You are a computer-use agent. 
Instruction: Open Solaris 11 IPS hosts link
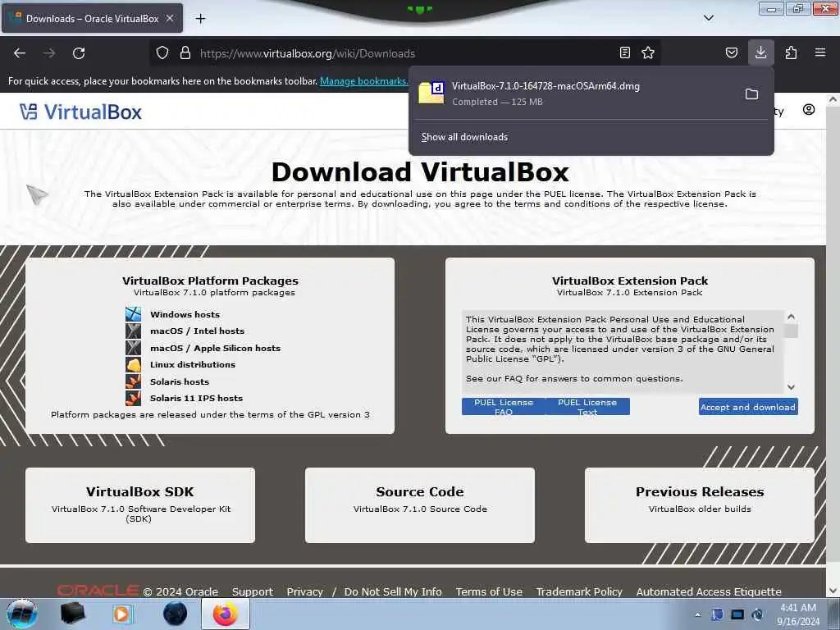[196, 399]
